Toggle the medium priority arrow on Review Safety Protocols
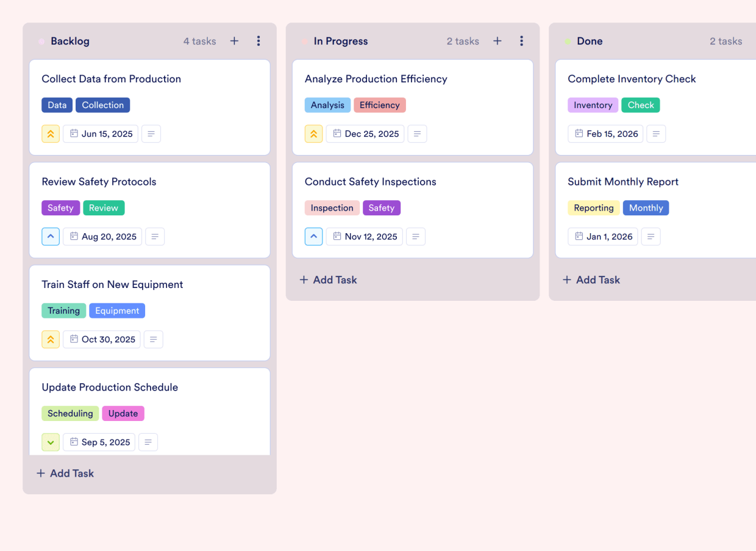This screenshot has width=756, height=551. coord(51,236)
